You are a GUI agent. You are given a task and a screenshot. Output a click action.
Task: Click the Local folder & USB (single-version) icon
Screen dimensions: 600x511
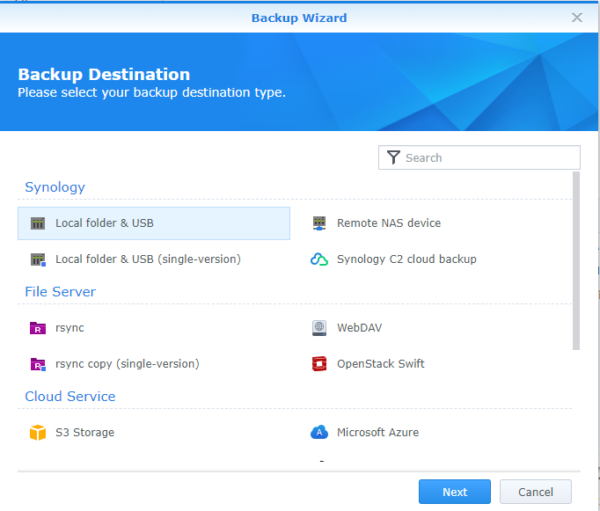point(38,260)
